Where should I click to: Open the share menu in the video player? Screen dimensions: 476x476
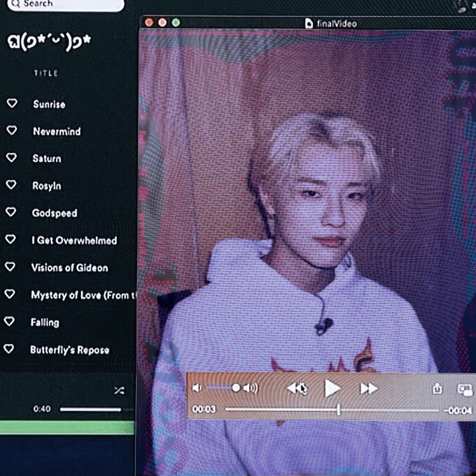click(x=437, y=388)
